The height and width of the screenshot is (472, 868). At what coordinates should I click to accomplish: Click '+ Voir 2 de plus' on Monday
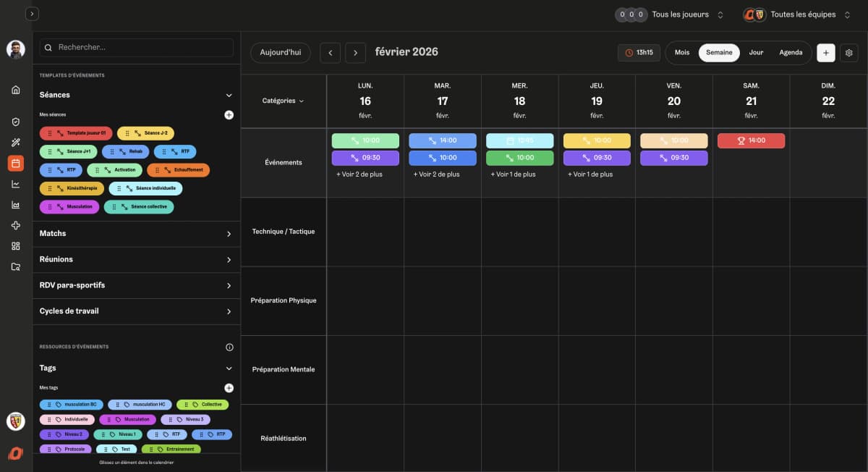point(359,174)
